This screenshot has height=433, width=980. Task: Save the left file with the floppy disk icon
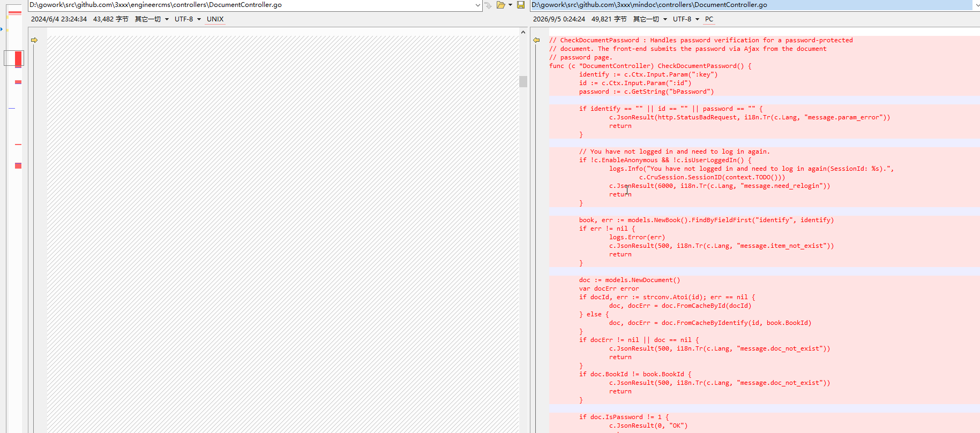[x=520, y=5]
